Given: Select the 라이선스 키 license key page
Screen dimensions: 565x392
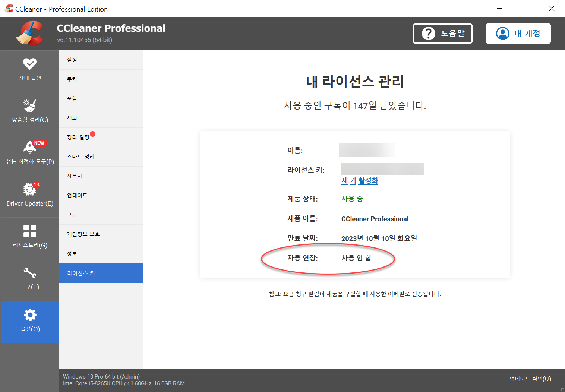Looking at the screenshot, I should 101,273.
